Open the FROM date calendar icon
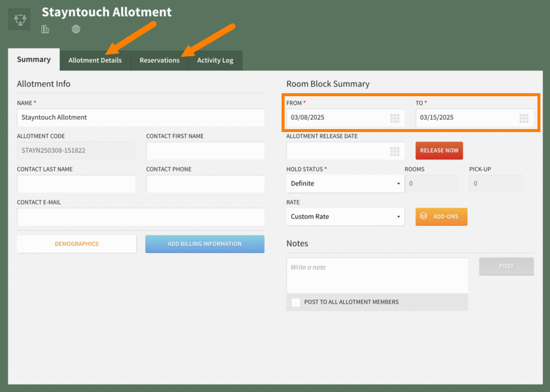The width and height of the screenshot is (550, 392). click(395, 118)
